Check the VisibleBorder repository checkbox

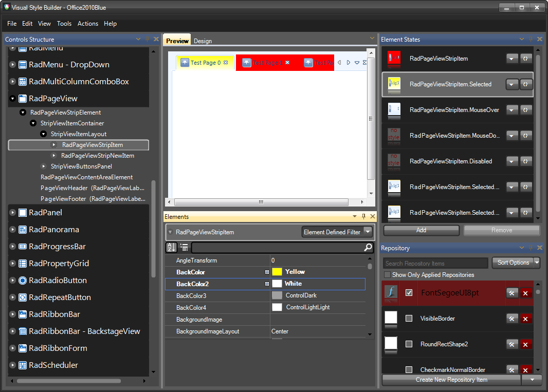(x=409, y=319)
